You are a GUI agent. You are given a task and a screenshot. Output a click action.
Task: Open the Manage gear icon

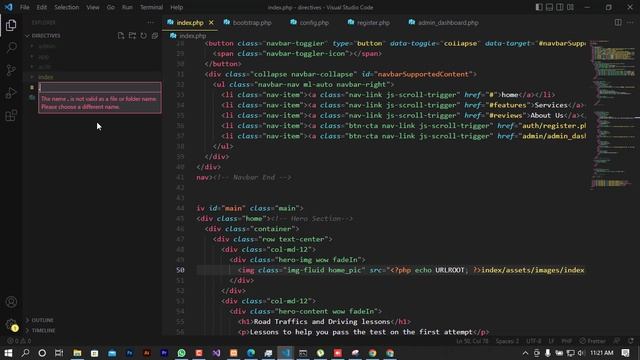(11, 324)
